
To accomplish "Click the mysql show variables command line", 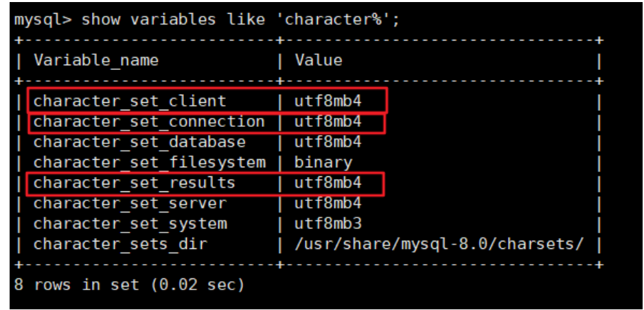I will click(207, 20).
